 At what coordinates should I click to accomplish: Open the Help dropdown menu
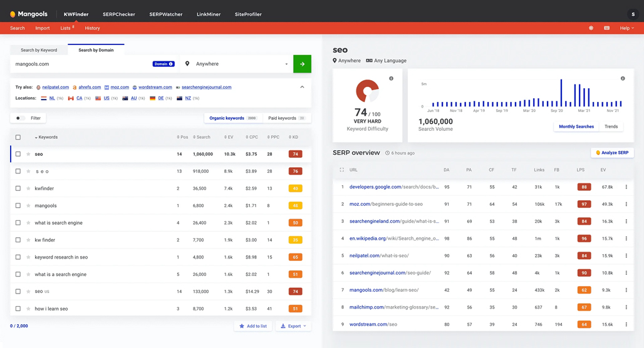coord(626,28)
